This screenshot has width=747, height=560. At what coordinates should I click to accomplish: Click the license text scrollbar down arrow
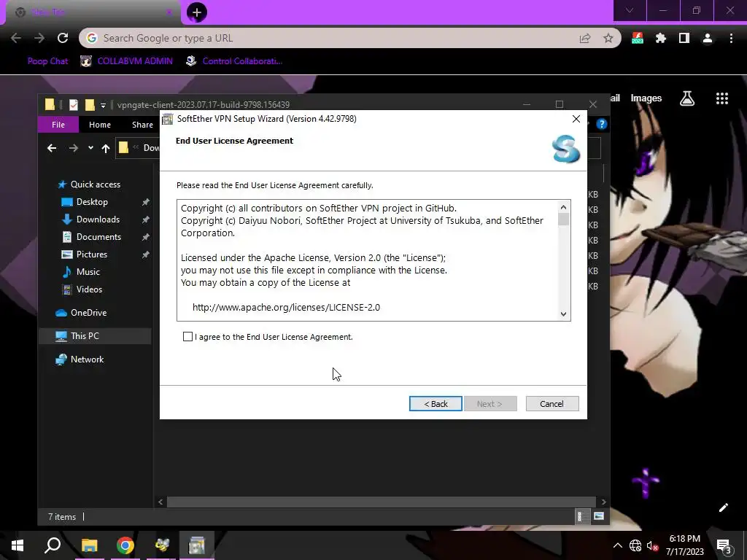[x=564, y=314]
